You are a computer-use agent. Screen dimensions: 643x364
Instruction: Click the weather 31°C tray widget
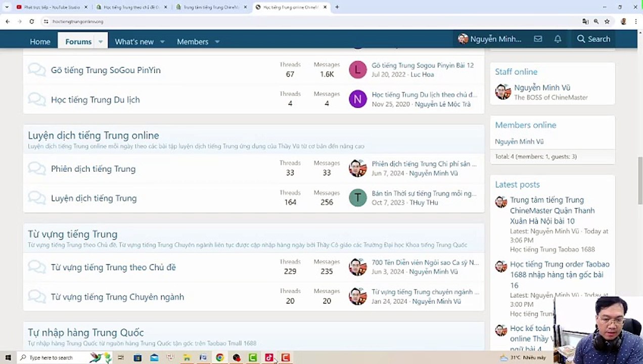point(523,357)
